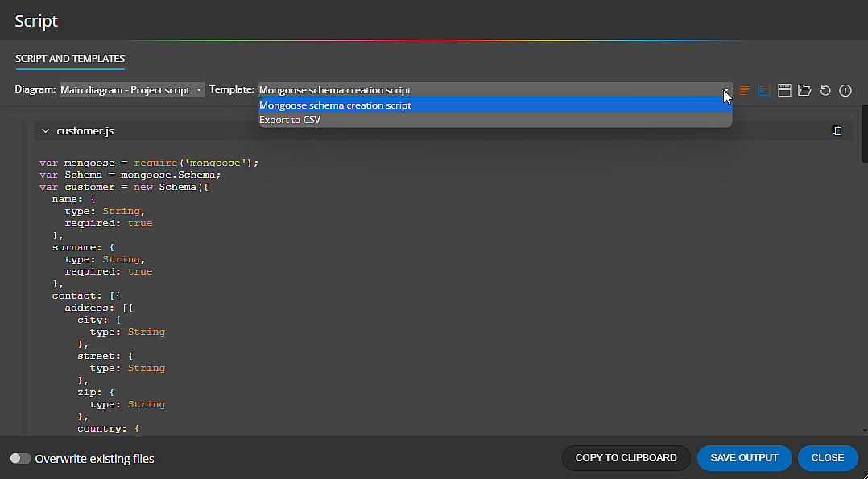Click the text alignment lines icon
The height and width of the screenshot is (479, 868).
(x=745, y=90)
